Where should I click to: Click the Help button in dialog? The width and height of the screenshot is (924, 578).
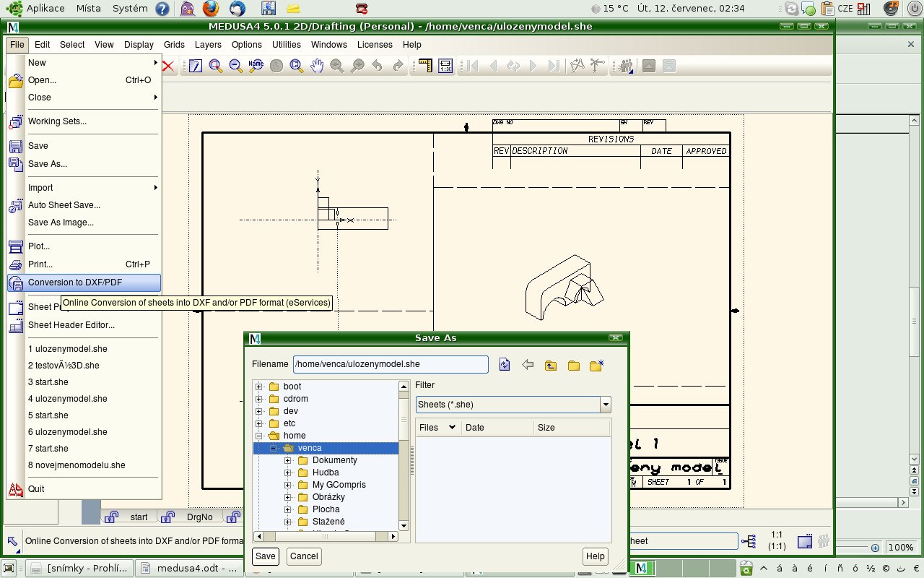click(x=596, y=556)
